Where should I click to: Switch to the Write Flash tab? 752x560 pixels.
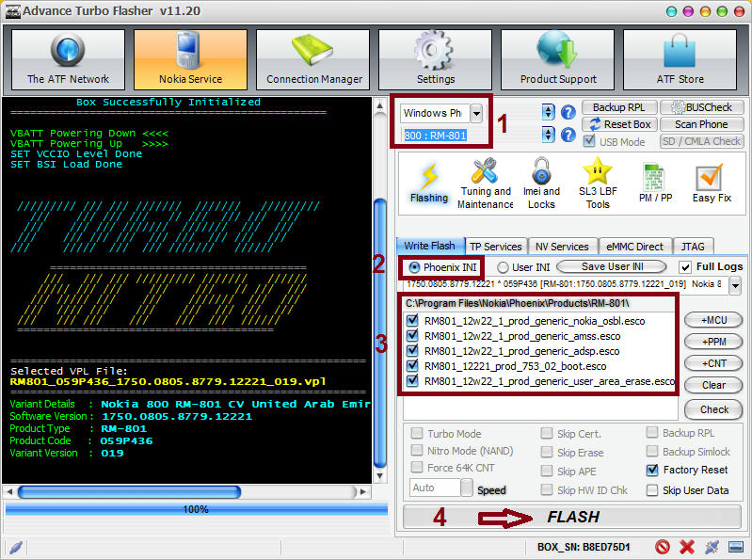point(430,246)
